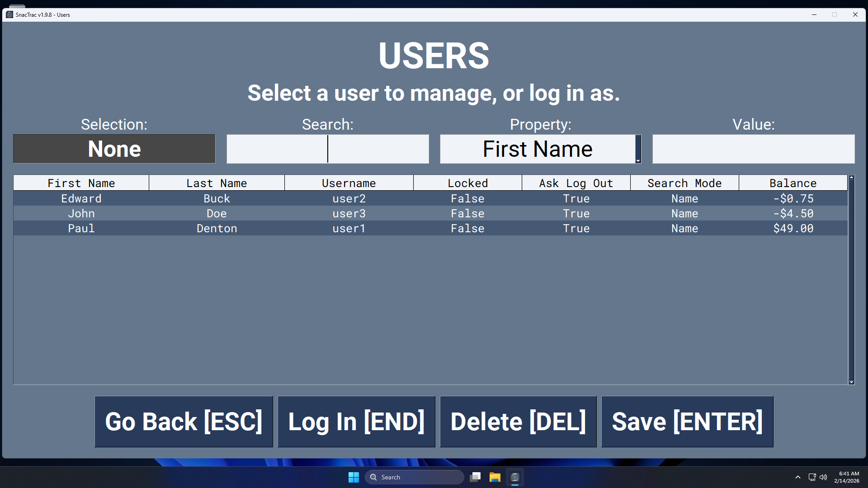The width and height of the screenshot is (868, 488).
Task: Click the volume icon in system tray
Action: pos(823,477)
